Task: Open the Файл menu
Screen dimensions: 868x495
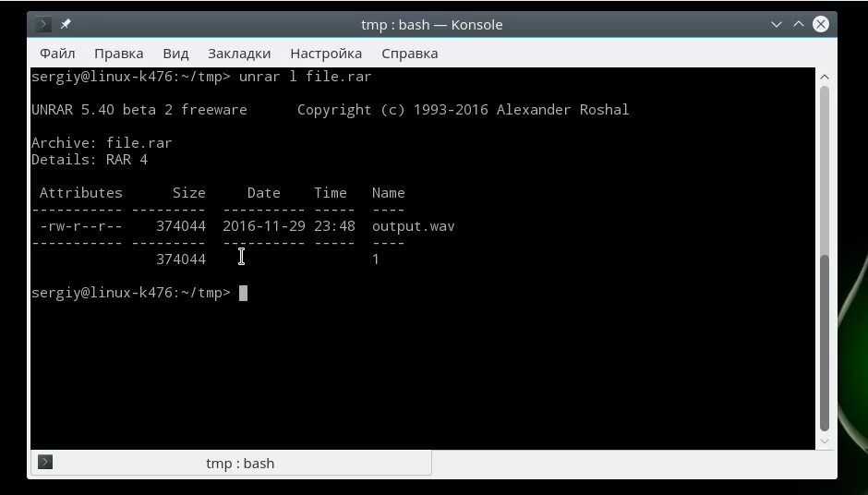Action: point(57,54)
